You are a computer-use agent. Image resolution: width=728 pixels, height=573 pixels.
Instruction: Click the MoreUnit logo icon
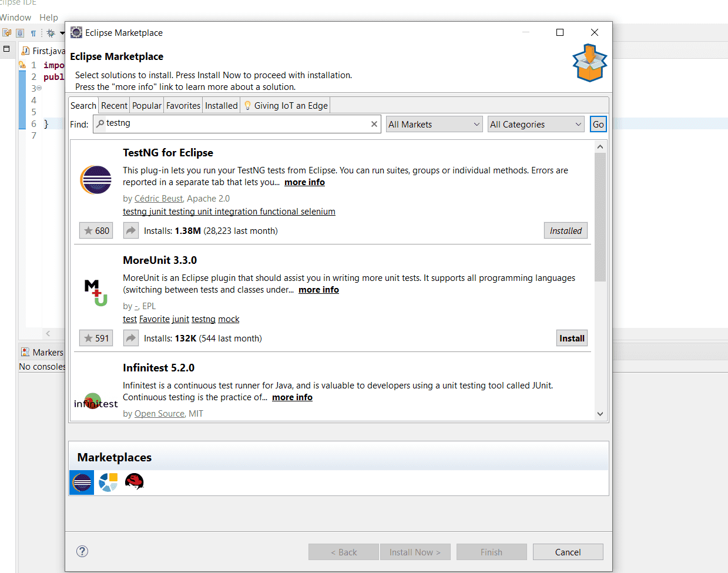tap(96, 293)
